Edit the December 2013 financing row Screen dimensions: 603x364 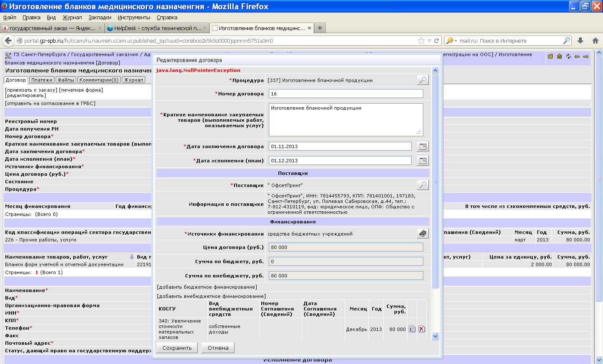(412, 329)
